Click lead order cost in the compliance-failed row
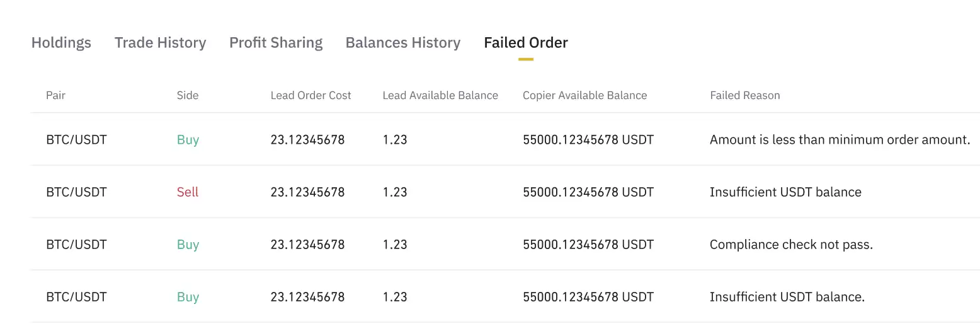Viewport: 980px width, 326px height. pyautogui.click(x=307, y=245)
